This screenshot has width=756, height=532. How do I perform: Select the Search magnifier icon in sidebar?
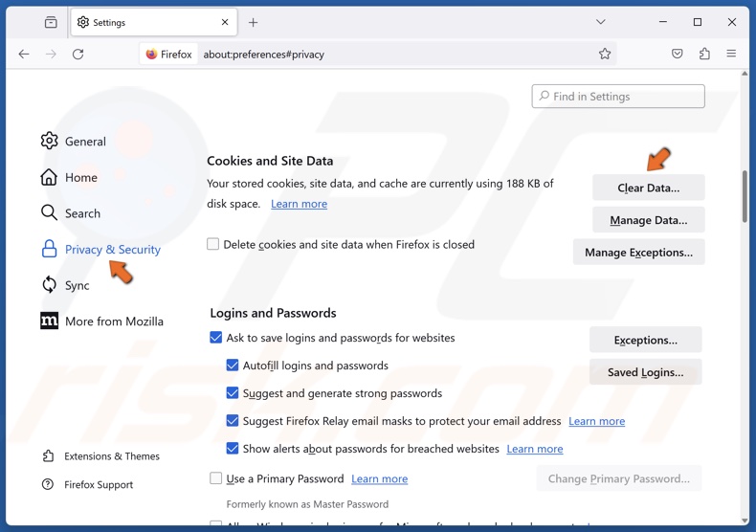(49, 212)
